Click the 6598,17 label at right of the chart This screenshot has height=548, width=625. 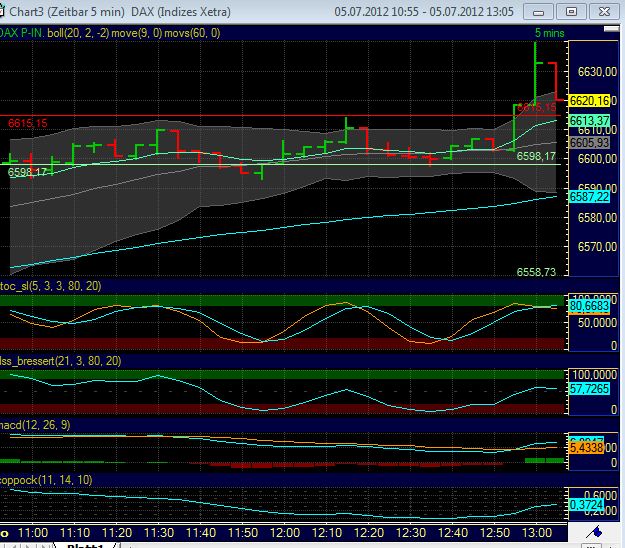536,156
